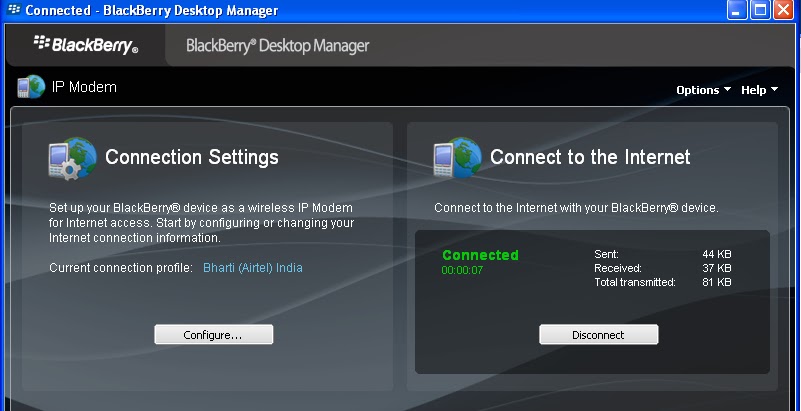
Task: Click the Connect to the Internet heading
Action: coord(590,157)
